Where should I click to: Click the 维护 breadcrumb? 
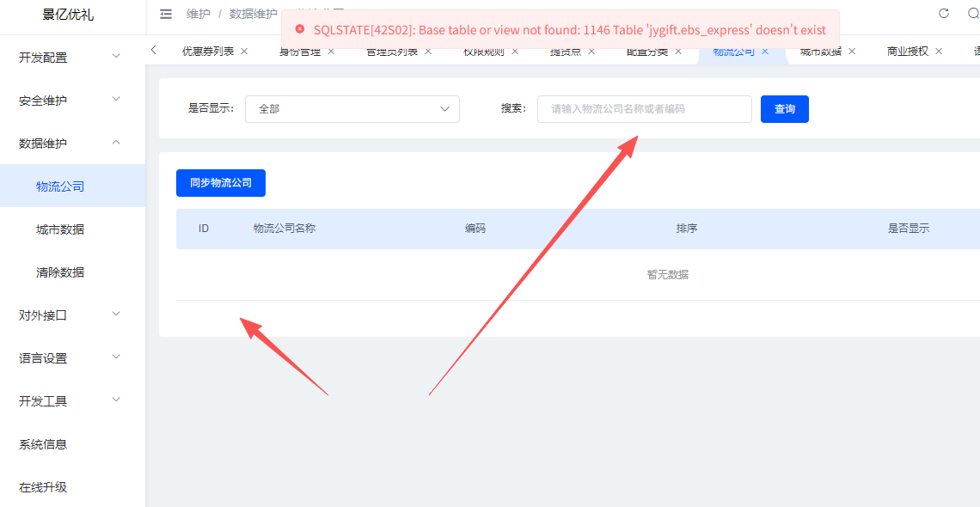pyautogui.click(x=199, y=14)
